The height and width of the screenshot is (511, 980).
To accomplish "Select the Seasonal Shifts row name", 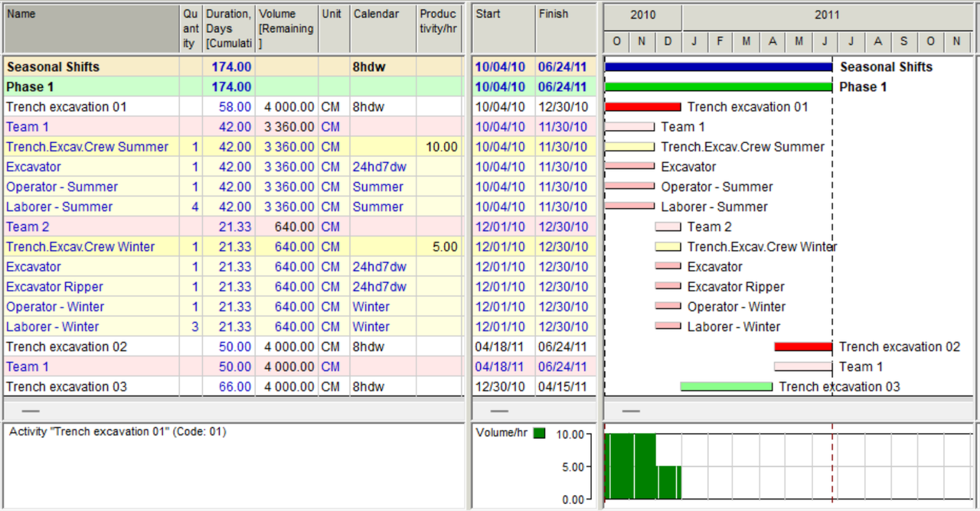I will (53, 67).
